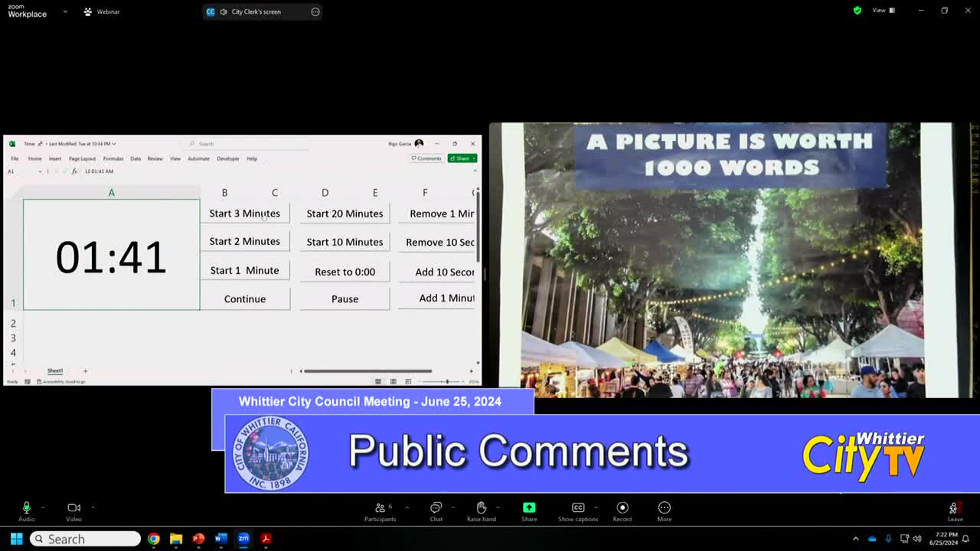980x551 pixels.
Task: Click the Leave meeting icon
Action: pos(954,508)
